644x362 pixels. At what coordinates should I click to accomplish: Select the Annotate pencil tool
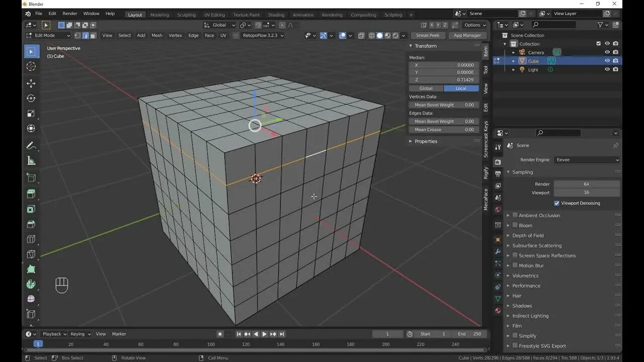(x=31, y=146)
